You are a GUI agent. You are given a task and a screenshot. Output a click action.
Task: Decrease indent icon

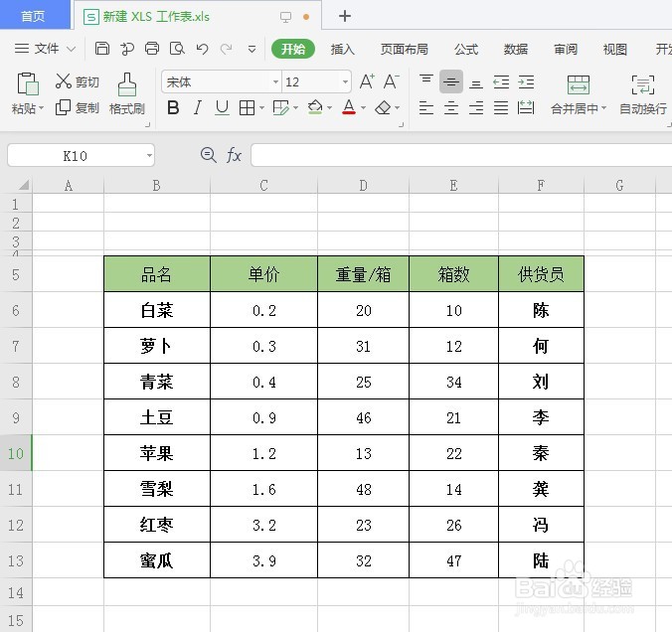501,81
